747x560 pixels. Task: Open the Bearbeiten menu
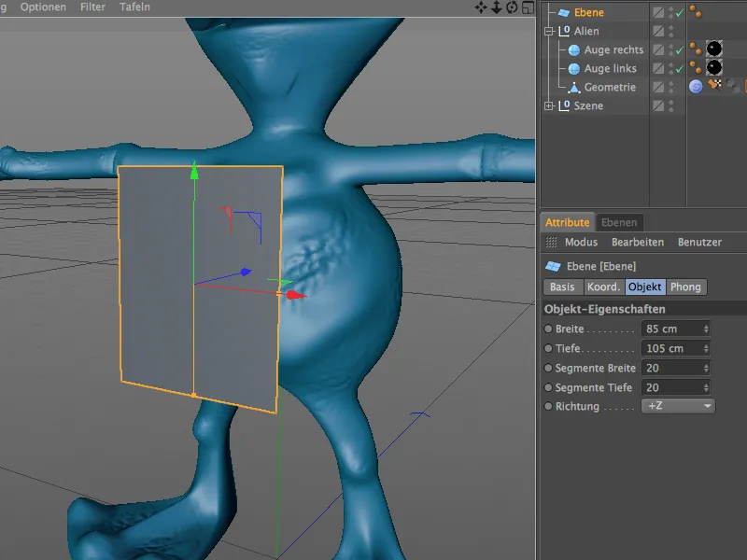(x=638, y=242)
